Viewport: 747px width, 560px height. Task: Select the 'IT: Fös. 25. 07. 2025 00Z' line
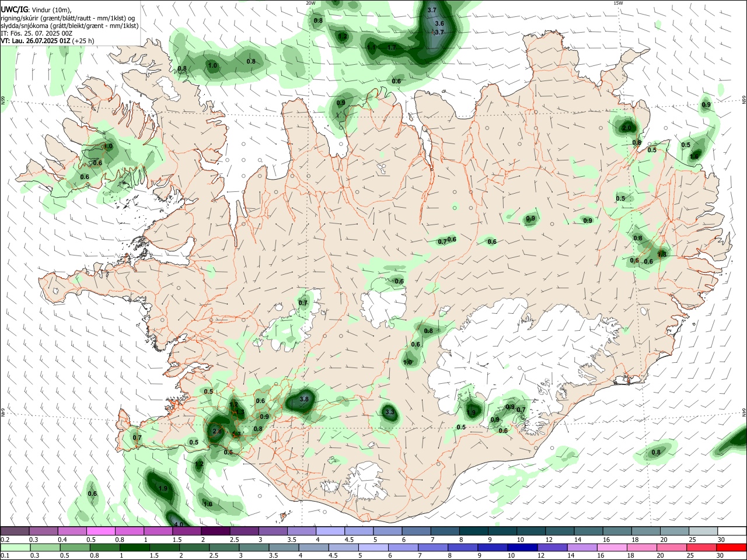pos(36,33)
